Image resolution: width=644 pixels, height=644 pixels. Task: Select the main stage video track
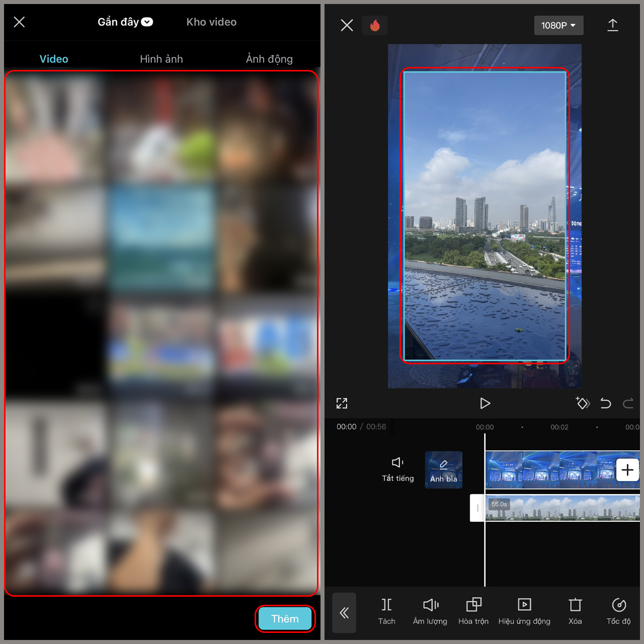click(x=550, y=470)
